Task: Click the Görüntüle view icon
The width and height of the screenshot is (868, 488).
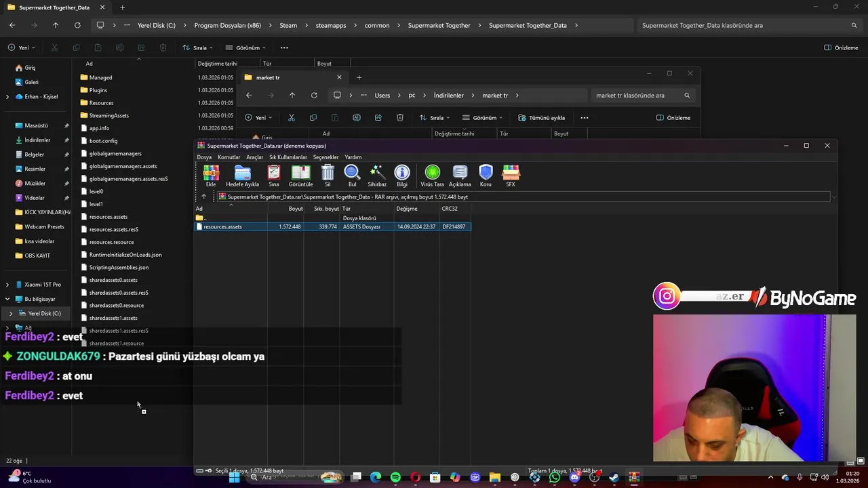Action: pyautogui.click(x=300, y=176)
